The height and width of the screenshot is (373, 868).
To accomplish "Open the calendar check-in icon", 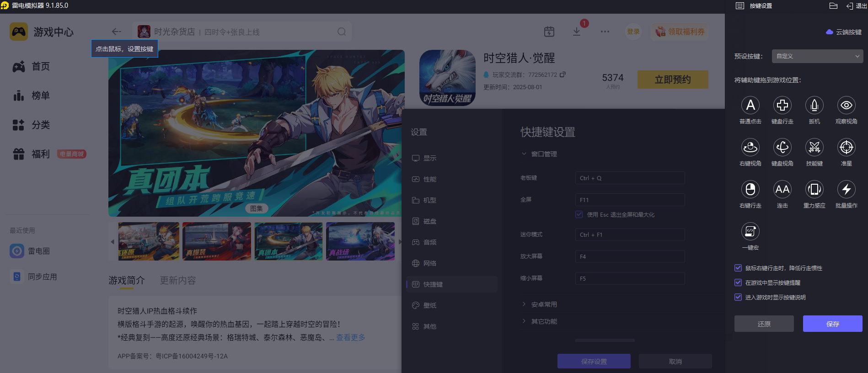I will 549,32.
